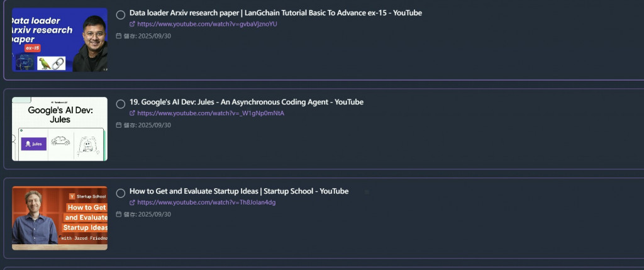Click title 'Data loader Arxiv research paper | LanGchain Tutorial'
Screen dimensions: 644x270
[x=275, y=13]
